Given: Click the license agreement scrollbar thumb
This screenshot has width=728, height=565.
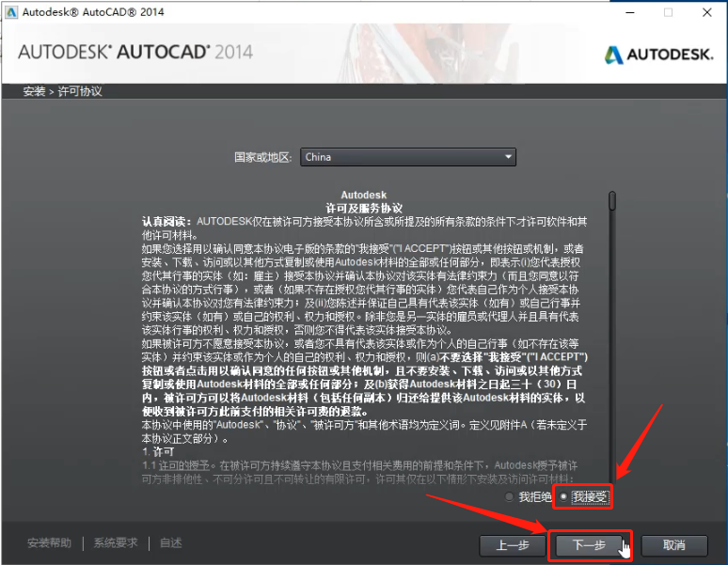Looking at the screenshot, I should click(x=612, y=200).
